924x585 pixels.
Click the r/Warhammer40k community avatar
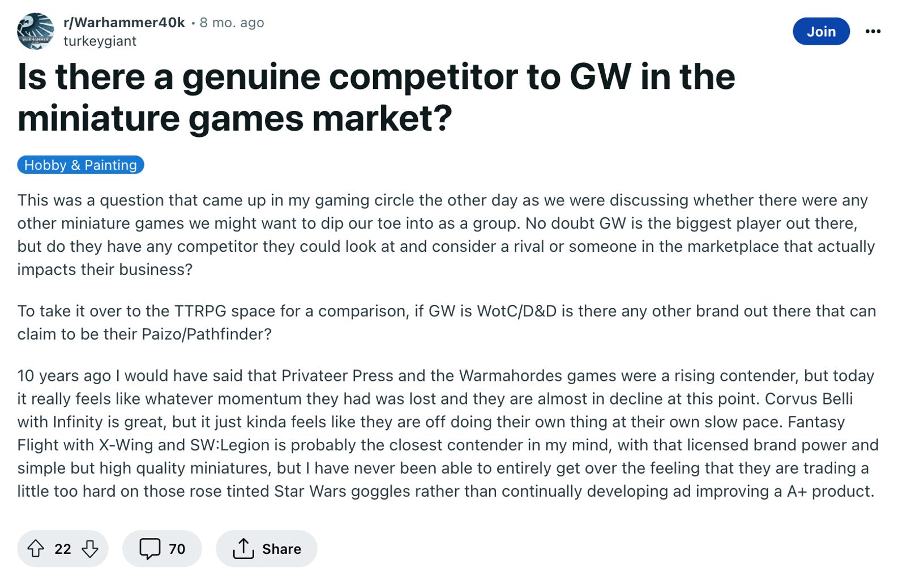point(36,31)
